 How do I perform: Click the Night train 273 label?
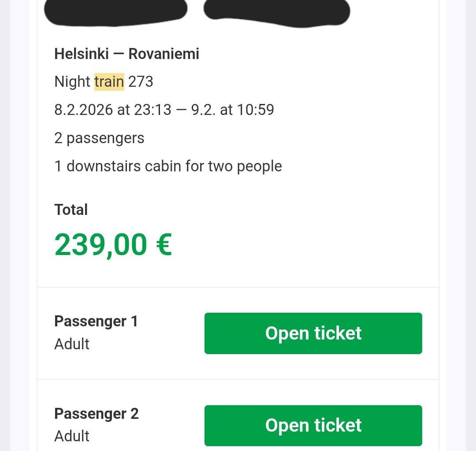point(103,81)
